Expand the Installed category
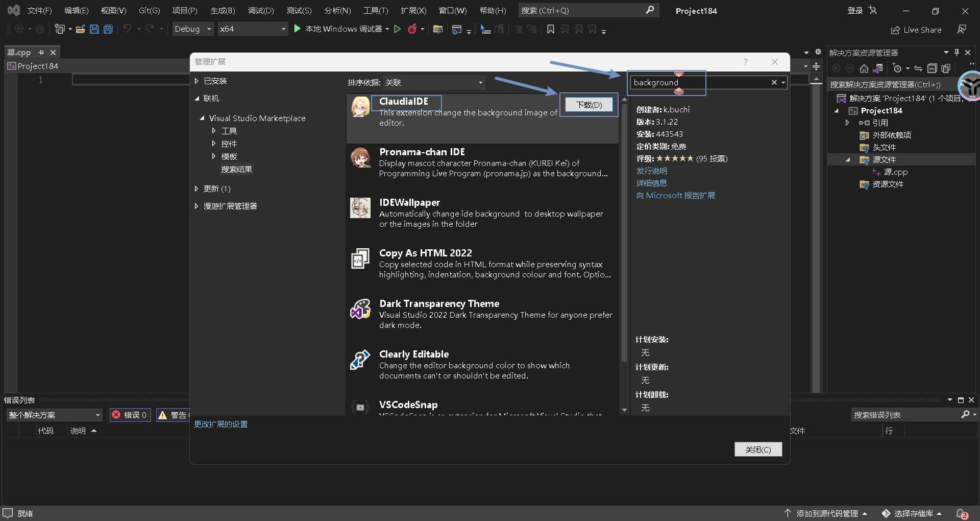Screen dimensions: 980x521 pyautogui.click(x=197, y=81)
